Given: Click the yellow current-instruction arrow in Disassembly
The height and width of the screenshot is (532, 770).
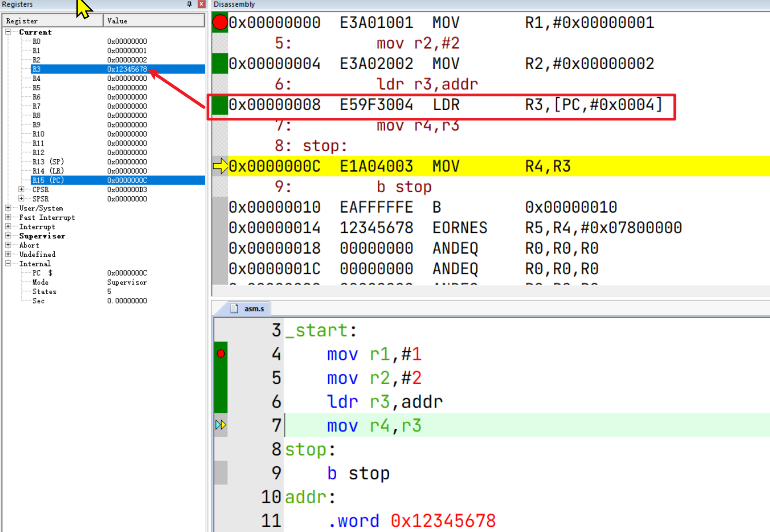Looking at the screenshot, I should (220, 166).
